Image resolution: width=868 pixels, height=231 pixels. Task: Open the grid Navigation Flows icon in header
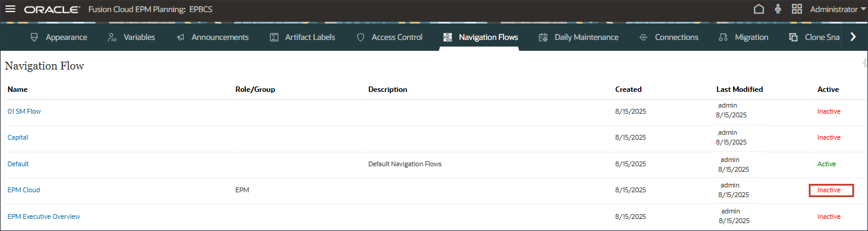click(x=797, y=10)
